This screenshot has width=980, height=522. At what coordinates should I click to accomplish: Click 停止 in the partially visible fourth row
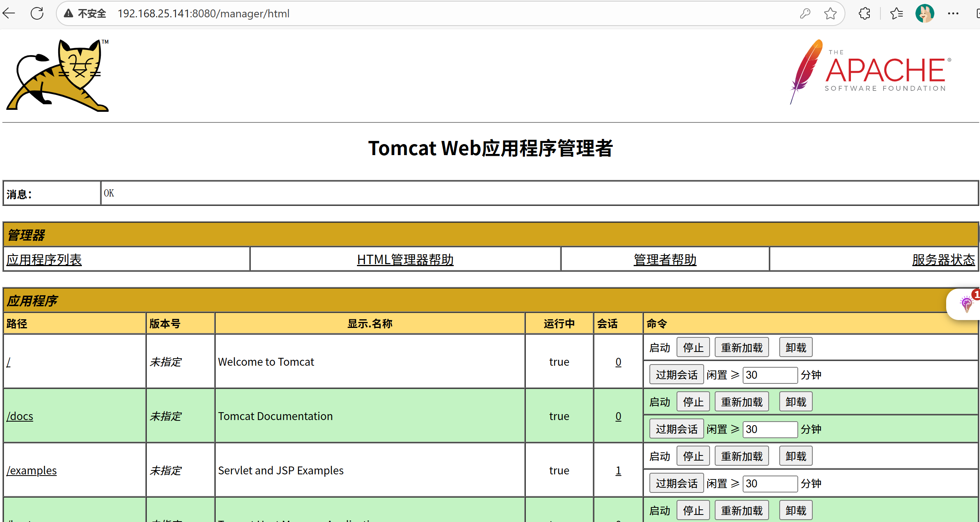point(693,511)
